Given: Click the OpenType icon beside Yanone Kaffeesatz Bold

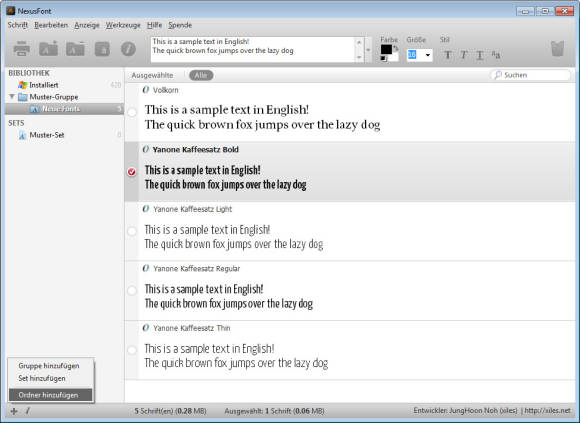Looking at the screenshot, I should [x=146, y=149].
